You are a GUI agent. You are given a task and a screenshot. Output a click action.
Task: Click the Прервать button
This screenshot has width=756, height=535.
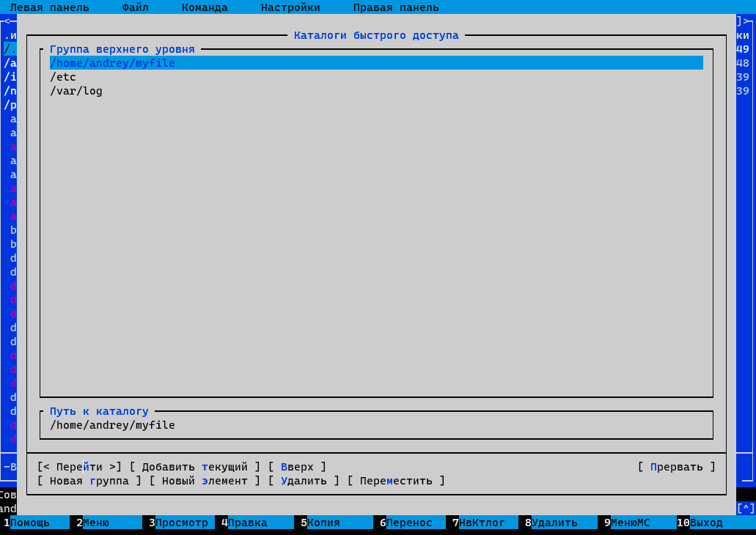[x=677, y=467]
